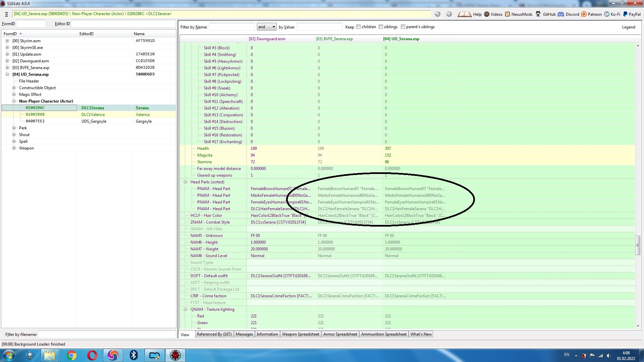Toggle the Keep children checkbox
The image size is (644, 362).
tap(358, 27)
